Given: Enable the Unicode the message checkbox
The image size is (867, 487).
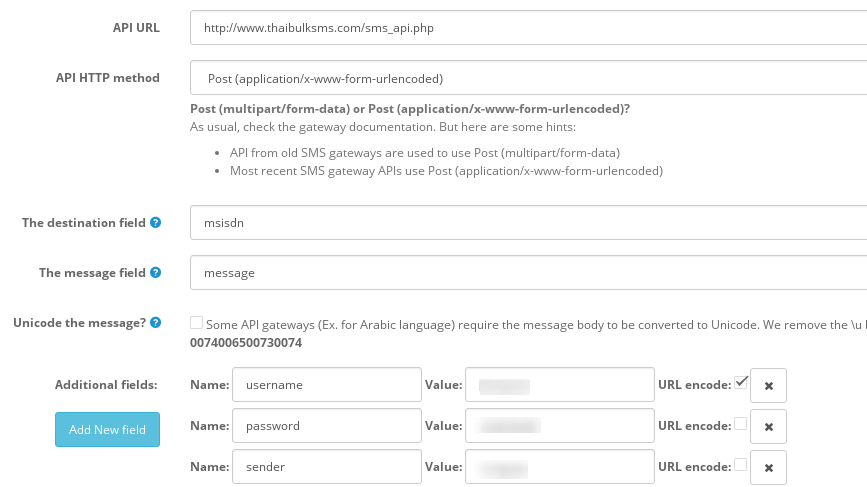Looking at the screenshot, I should pyautogui.click(x=196, y=322).
